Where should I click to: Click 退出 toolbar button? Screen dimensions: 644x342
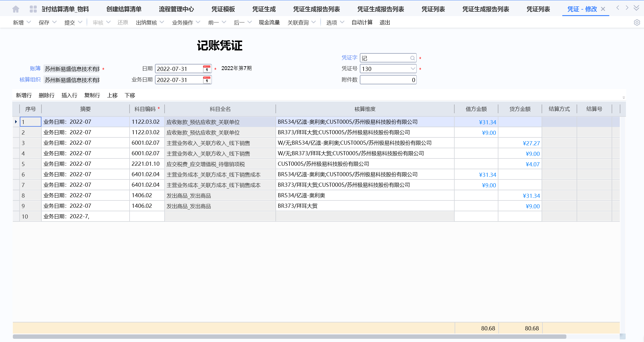coord(385,22)
